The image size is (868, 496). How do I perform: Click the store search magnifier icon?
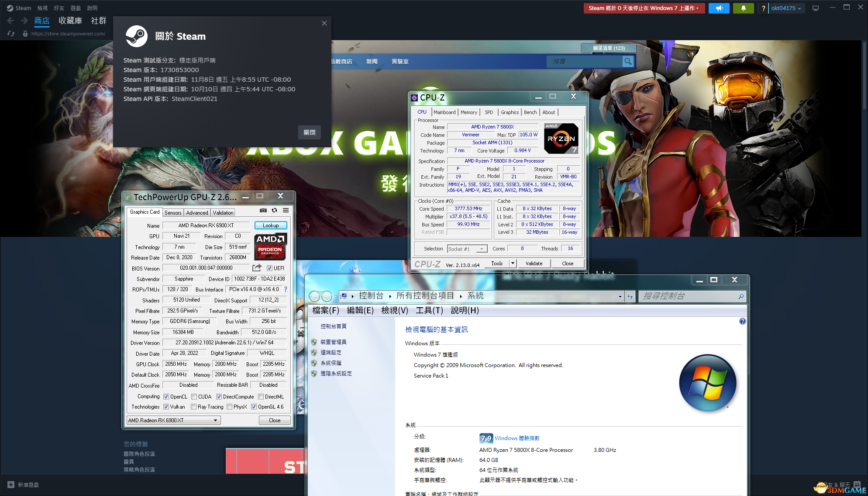pyautogui.click(x=628, y=62)
